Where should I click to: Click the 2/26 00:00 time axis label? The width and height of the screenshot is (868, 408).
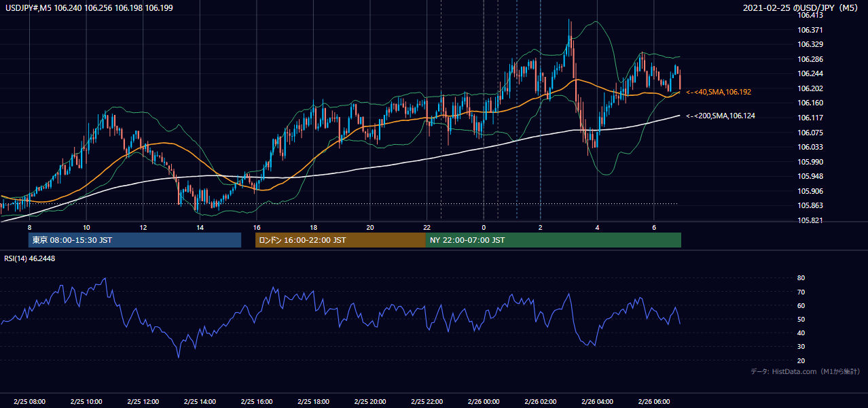point(484,401)
